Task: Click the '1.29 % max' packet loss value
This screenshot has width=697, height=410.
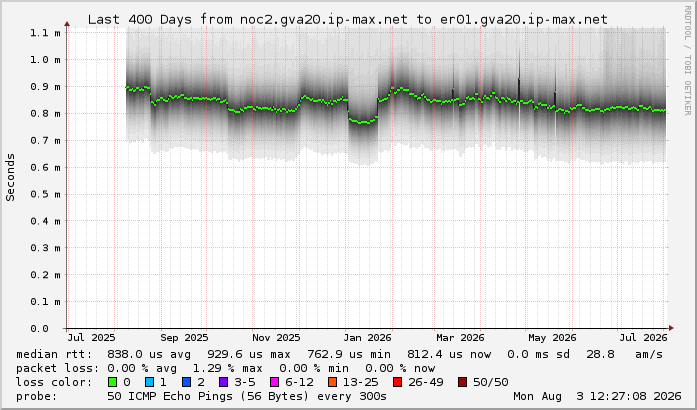Action: click(227, 368)
